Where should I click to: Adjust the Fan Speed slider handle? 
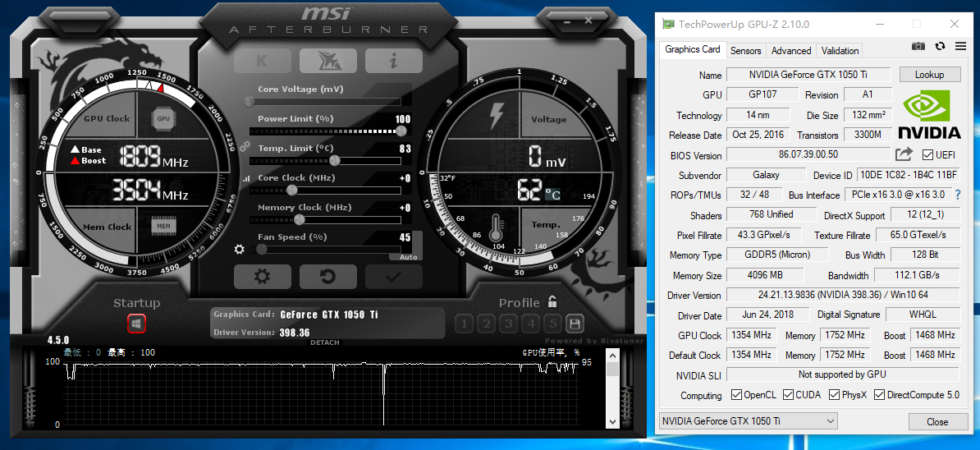[262, 249]
